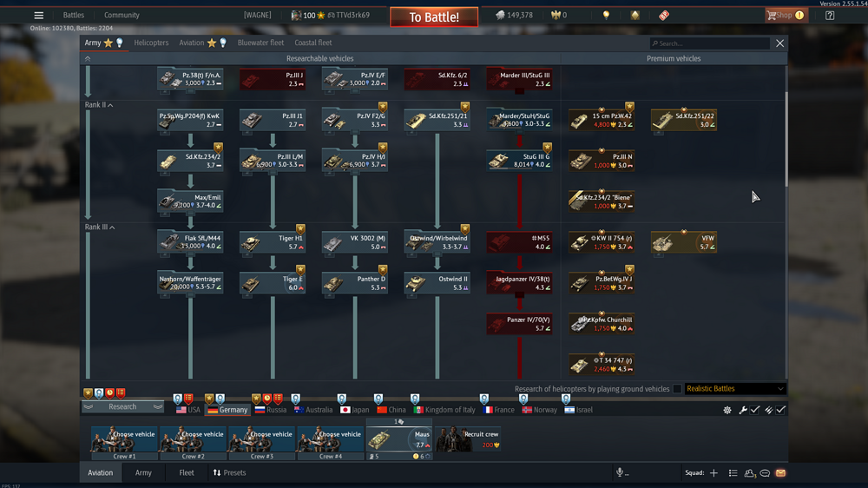The height and width of the screenshot is (488, 868).
Task: Switch to the Army tab
Action: (93, 43)
